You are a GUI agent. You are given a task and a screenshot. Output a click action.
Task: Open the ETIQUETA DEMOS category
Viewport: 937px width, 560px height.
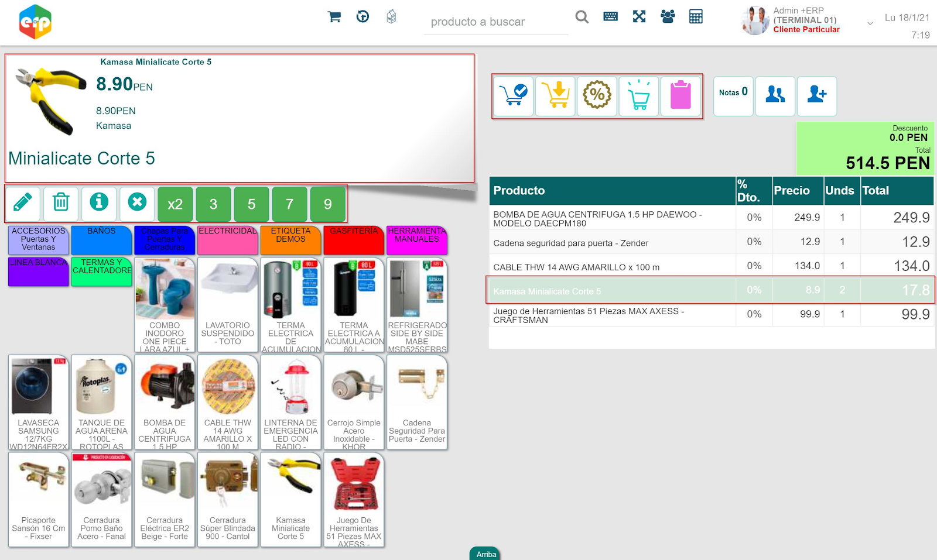pos(291,240)
